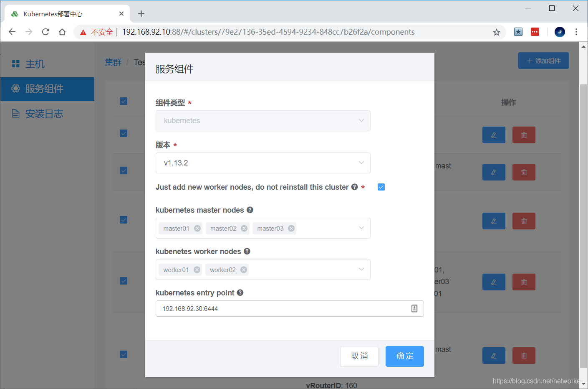The width and height of the screenshot is (588, 389).
Task: Click the edit button in first component row
Action: pyautogui.click(x=494, y=135)
